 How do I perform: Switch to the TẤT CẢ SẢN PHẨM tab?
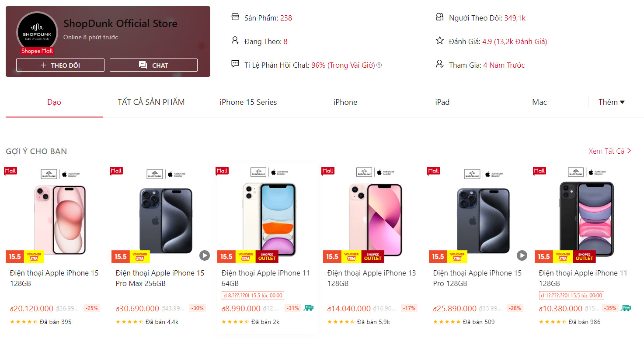[x=151, y=102]
